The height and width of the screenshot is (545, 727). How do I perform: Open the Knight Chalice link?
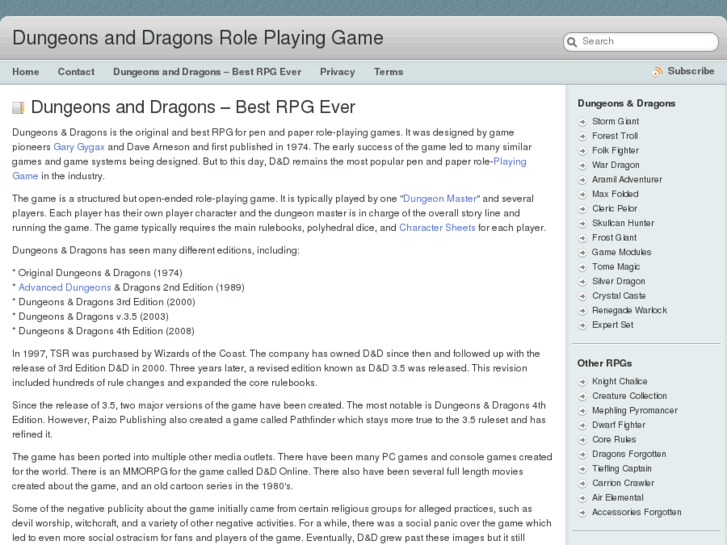pos(619,381)
